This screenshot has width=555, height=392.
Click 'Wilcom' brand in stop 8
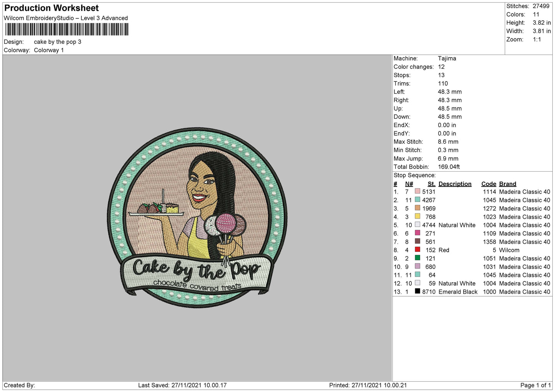coord(509,250)
